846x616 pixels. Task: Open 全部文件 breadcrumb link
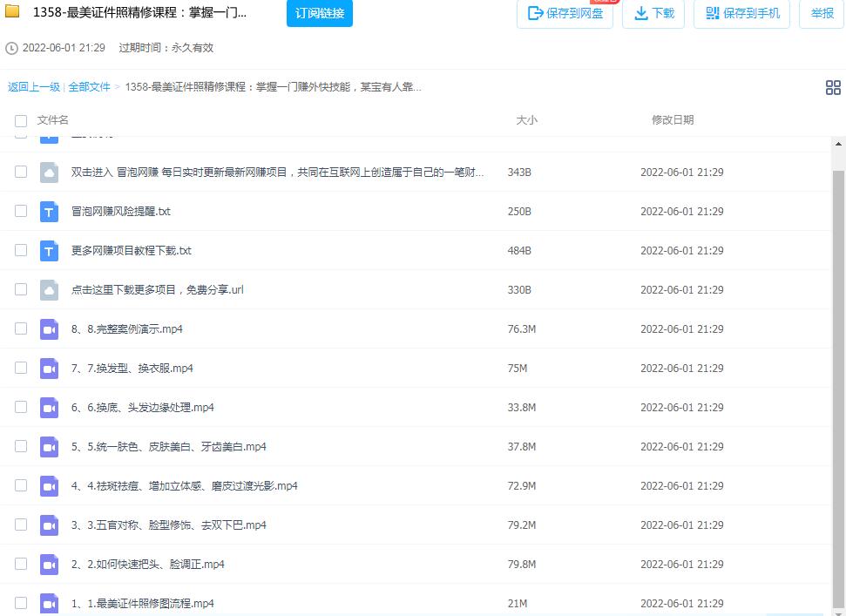pyautogui.click(x=89, y=87)
